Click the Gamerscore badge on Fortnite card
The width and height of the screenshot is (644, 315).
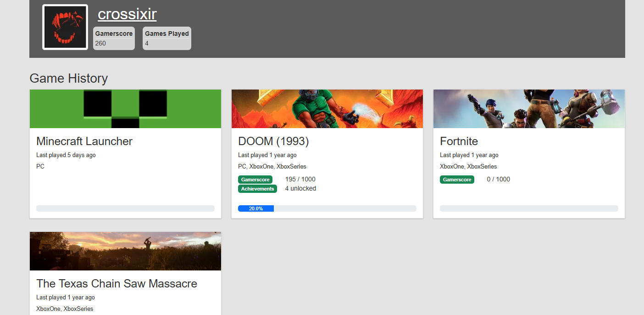(x=457, y=180)
